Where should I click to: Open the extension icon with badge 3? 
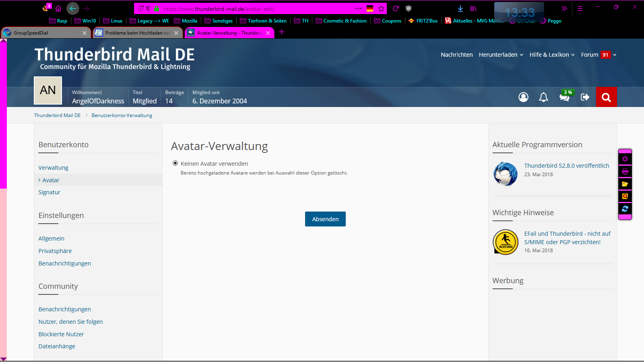[x=46, y=8]
